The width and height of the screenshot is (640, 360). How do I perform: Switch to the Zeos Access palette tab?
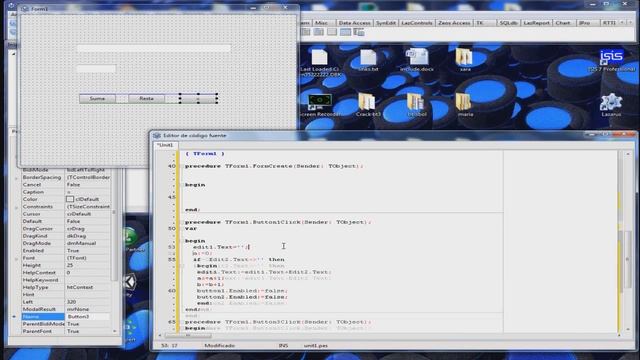pos(454,23)
